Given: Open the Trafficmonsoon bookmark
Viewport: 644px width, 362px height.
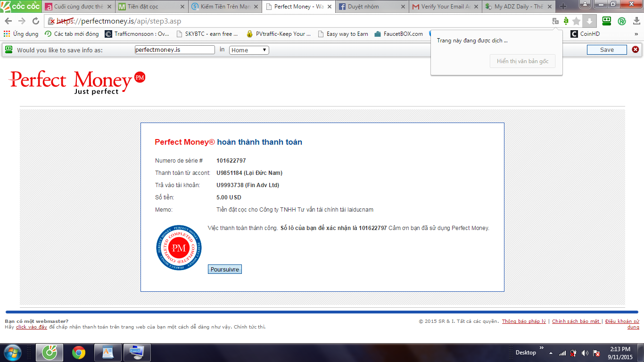Looking at the screenshot, I should (x=137, y=34).
